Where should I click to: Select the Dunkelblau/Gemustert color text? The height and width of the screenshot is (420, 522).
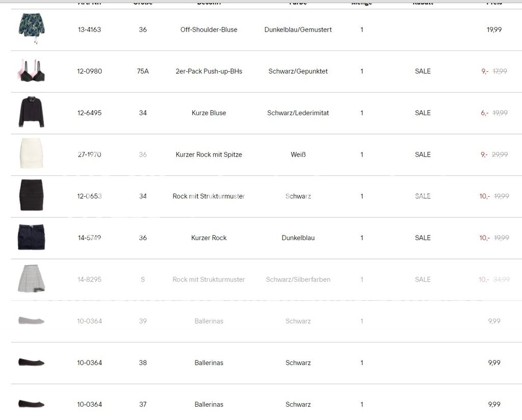298,30
